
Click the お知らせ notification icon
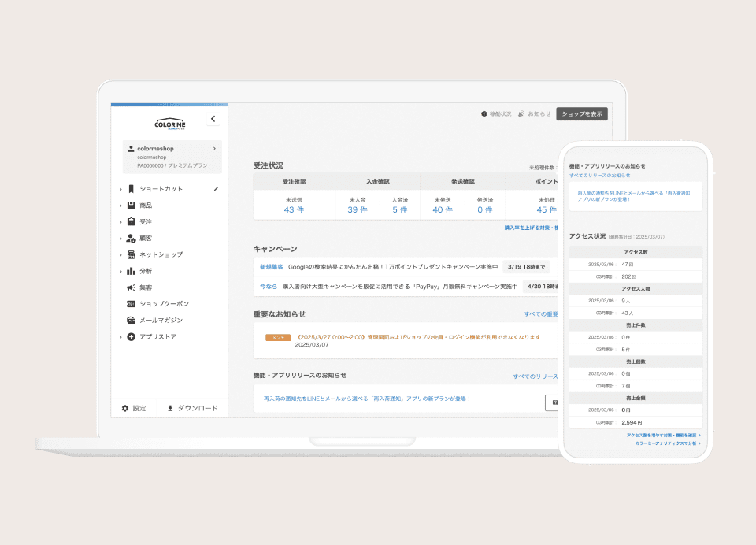click(x=521, y=114)
